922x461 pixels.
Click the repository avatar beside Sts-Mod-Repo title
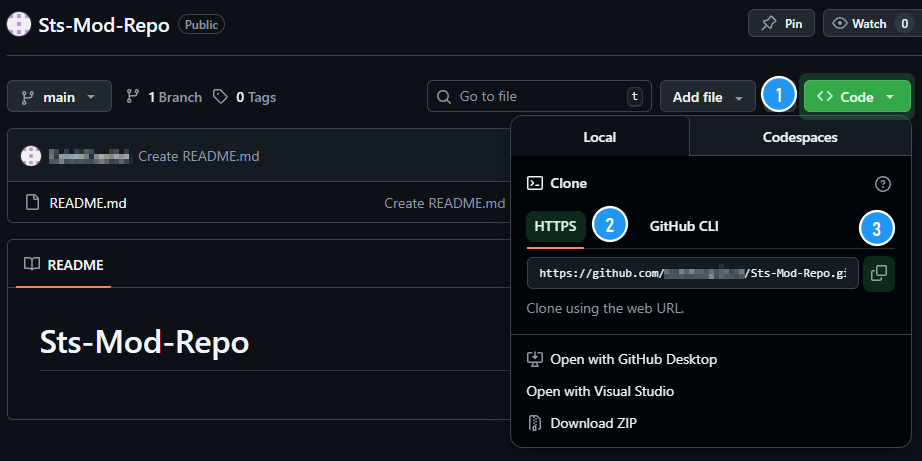(19, 24)
